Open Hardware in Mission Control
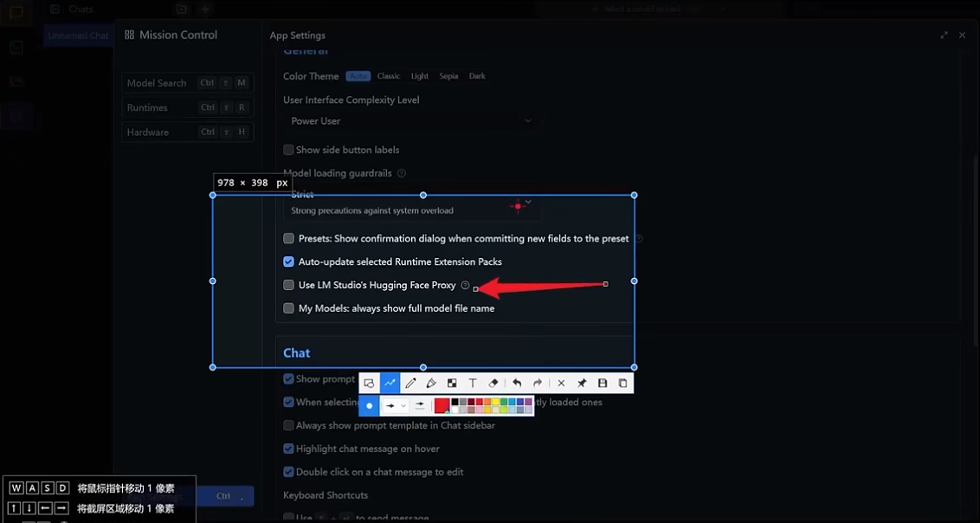Image resolution: width=980 pixels, height=523 pixels. 188,132
